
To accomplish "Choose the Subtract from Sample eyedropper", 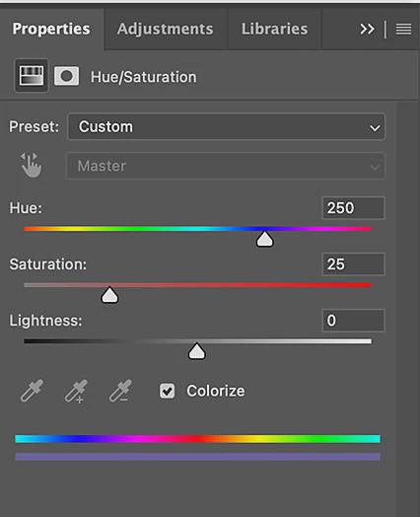I will coord(120,391).
